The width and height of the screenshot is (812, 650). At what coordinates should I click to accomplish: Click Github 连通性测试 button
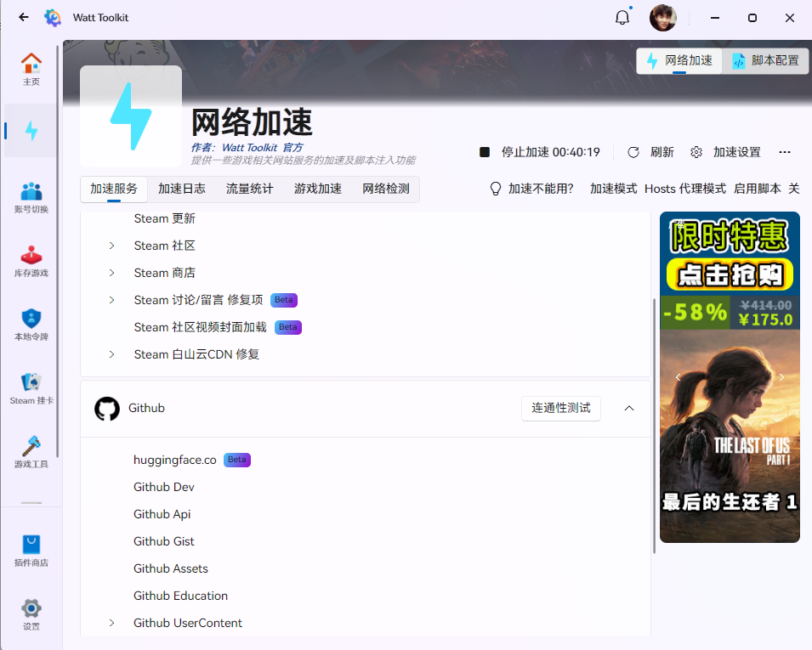click(561, 409)
